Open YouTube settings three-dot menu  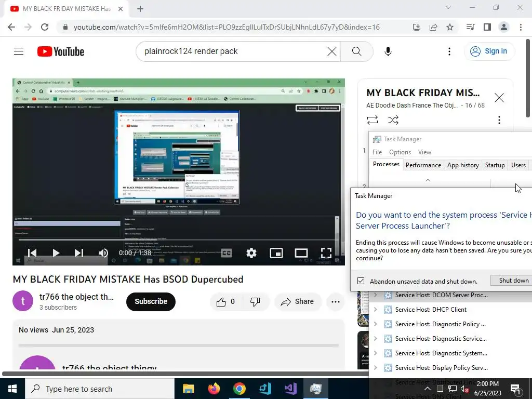[449, 51]
